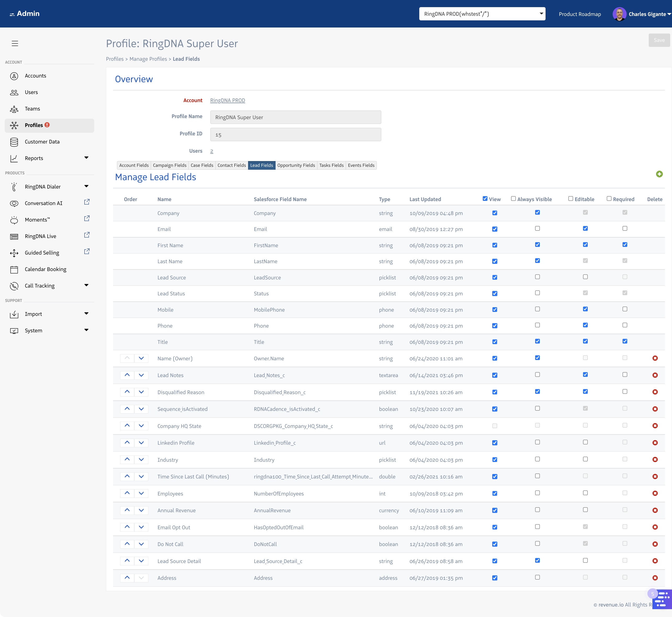This screenshot has height=617, width=672.
Task: Open the RingDNA PROD account dropdown
Action: click(482, 14)
